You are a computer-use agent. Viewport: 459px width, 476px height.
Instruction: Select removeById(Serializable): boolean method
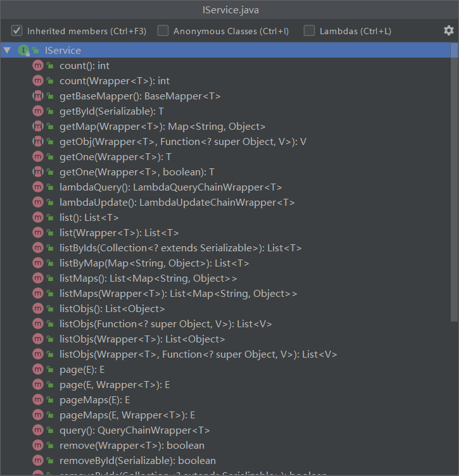coord(137,460)
